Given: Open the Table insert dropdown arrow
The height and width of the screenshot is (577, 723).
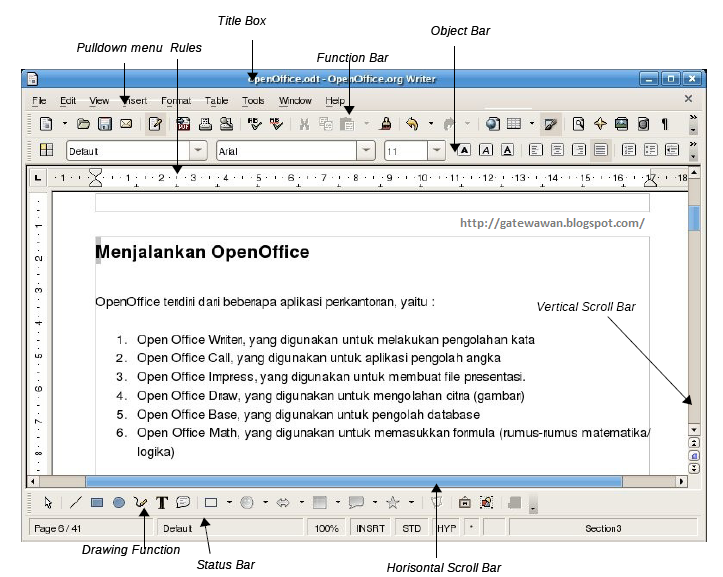Looking at the screenshot, I should pyautogui.click(x=532, y=123).
